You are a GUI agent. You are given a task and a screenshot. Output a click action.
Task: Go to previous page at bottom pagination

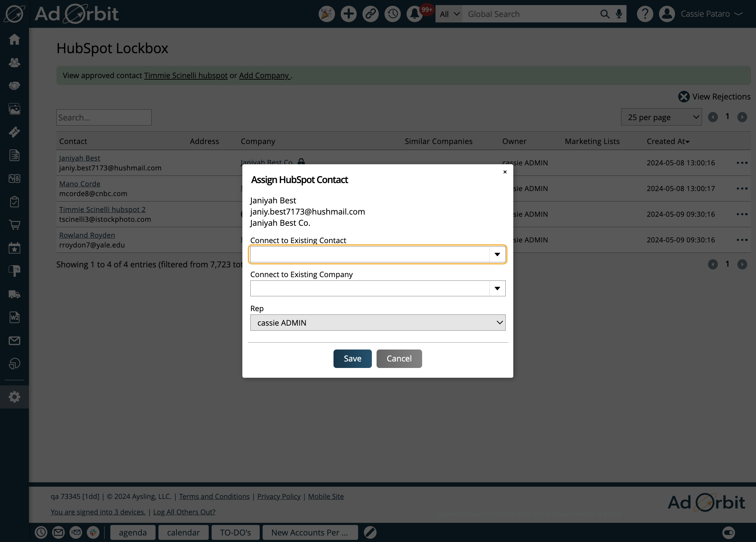[x=713, y=264]
